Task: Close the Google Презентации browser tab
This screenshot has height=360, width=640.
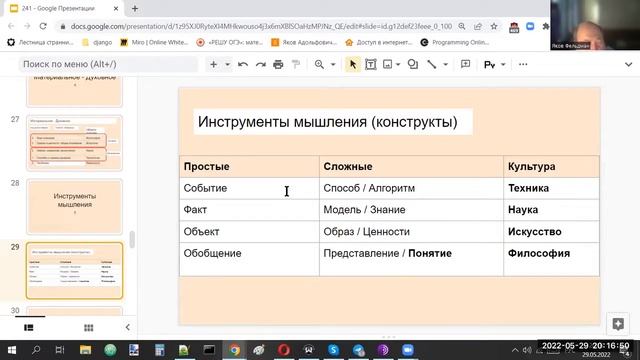Action: [116, 9]
